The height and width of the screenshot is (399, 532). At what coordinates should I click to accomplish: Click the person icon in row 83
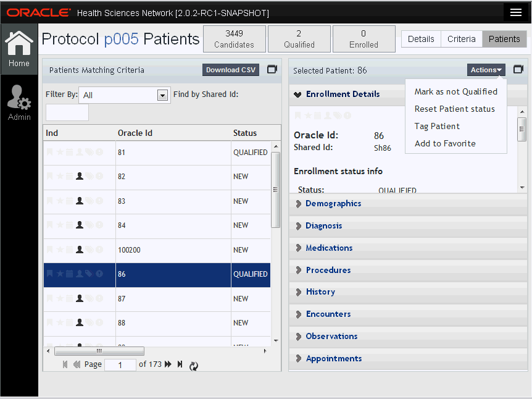tap(80, 201)
